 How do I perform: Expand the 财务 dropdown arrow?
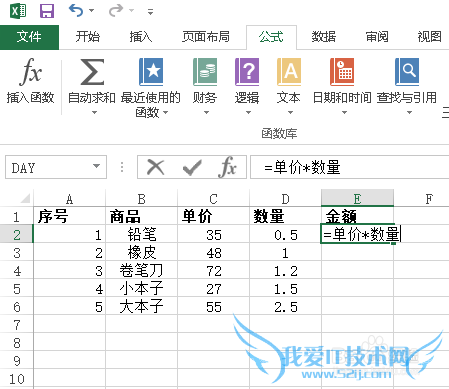click(206, 113)
